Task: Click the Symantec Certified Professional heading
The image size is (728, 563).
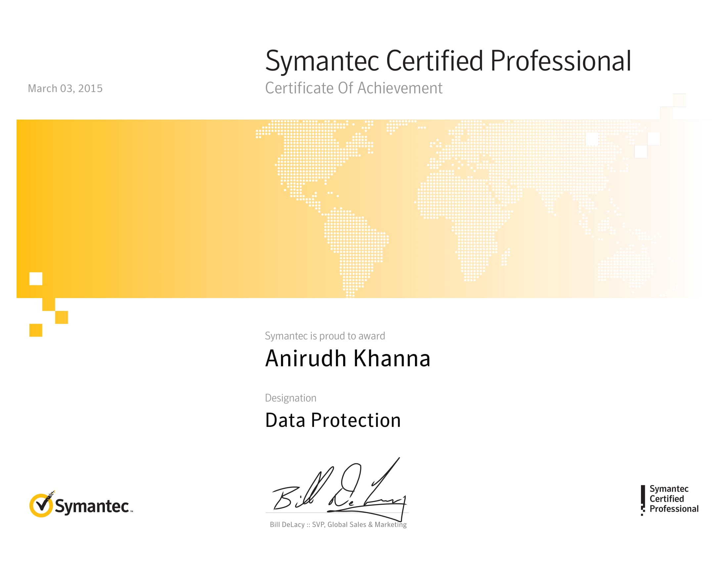Action: (448, 61)
